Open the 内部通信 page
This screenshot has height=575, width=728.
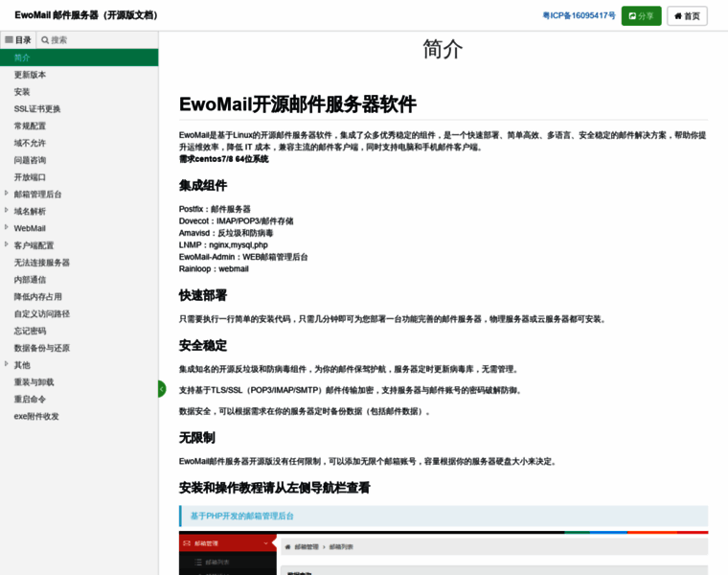tap(30, 280)
